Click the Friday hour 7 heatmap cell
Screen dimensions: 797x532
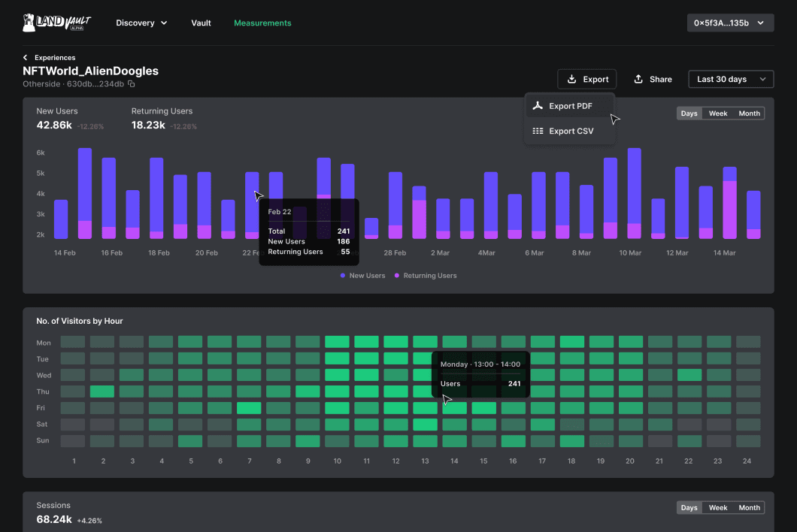(249, 407)
